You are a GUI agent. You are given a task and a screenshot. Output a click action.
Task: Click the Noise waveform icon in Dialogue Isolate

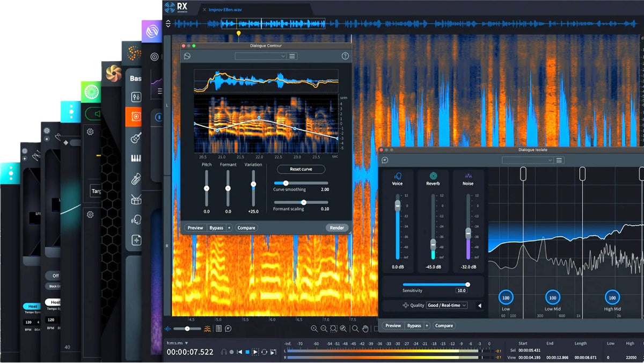[x=468, y=176]
